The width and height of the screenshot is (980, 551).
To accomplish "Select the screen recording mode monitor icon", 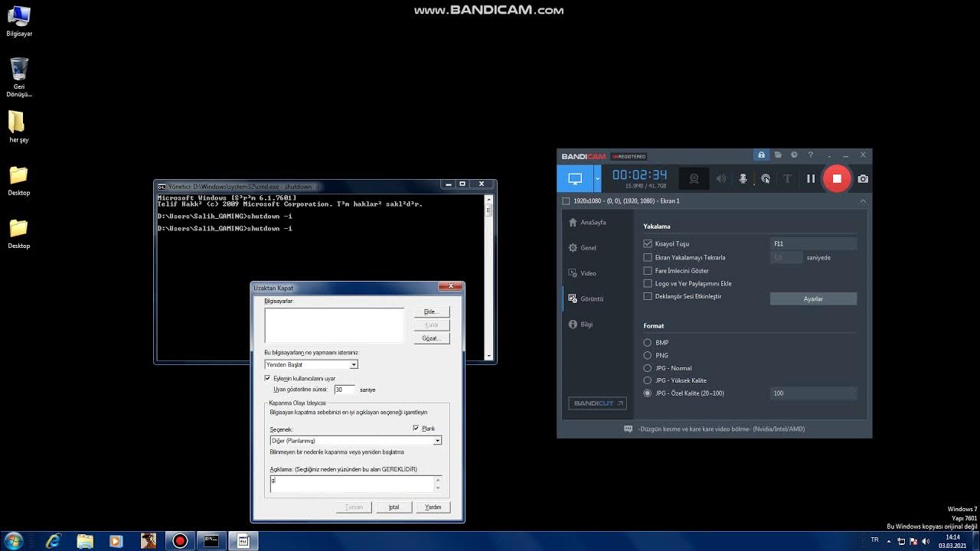I will (575, 178).
